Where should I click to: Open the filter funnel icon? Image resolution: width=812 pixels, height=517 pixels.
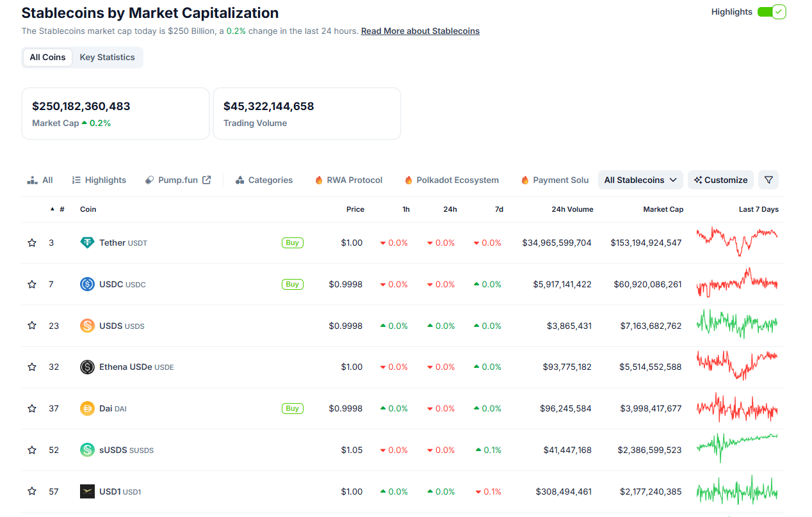pos(768,180)
